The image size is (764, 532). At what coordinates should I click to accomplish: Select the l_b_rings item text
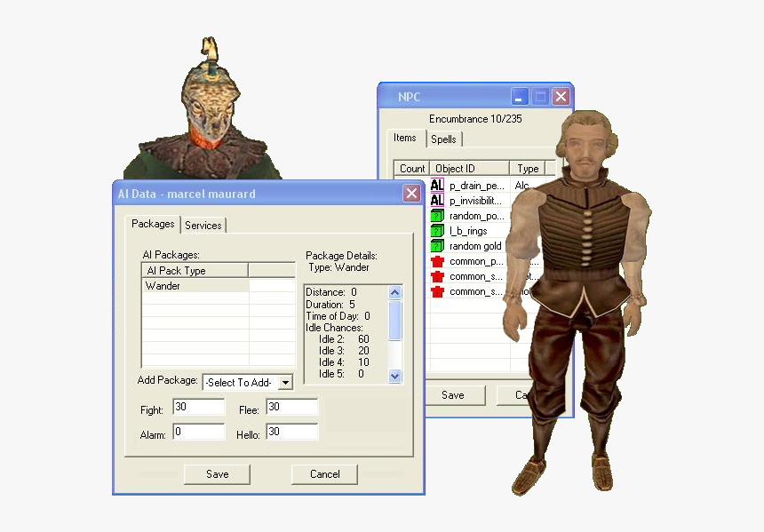[x=468, y=231]
